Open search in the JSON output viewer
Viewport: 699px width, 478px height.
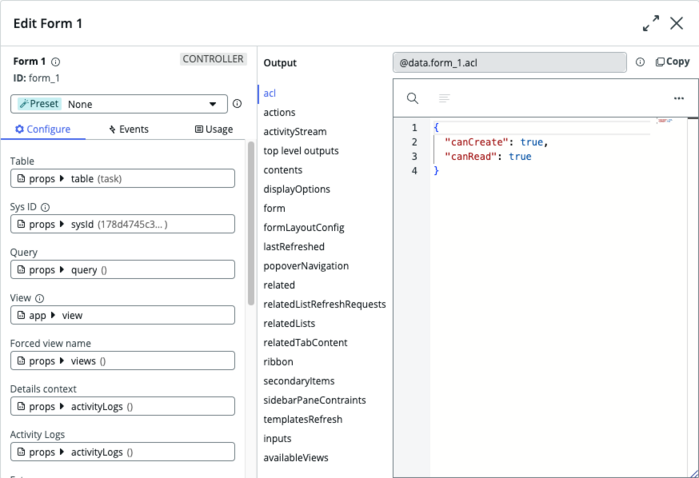pos(412,98)
